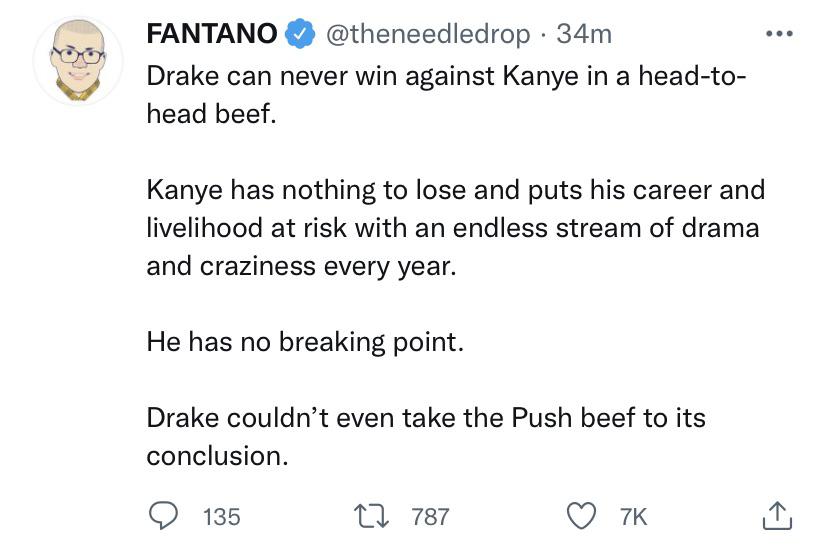Click the reply speech bubble icon

tap(163, 516)
